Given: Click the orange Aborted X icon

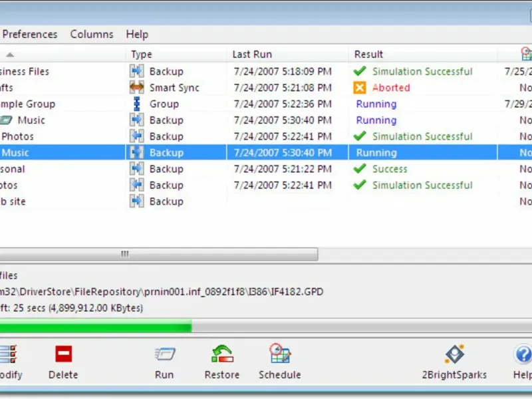Looking at the screenshot, I should click(360, 88).
